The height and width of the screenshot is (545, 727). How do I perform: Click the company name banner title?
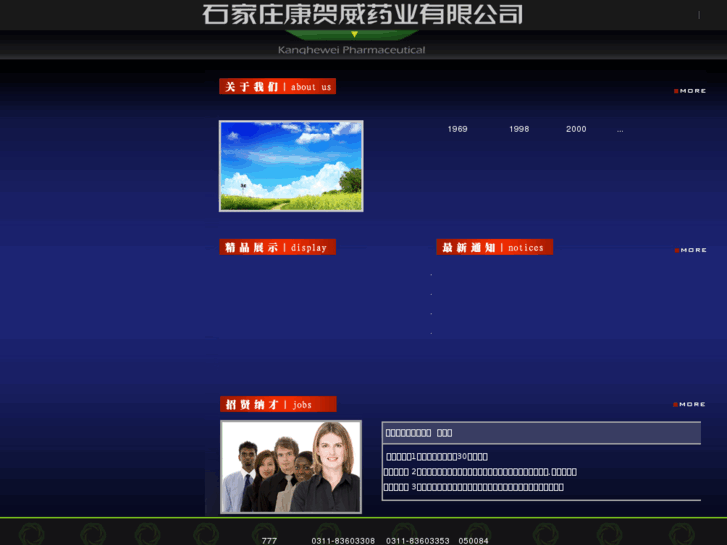pos(363,14)
